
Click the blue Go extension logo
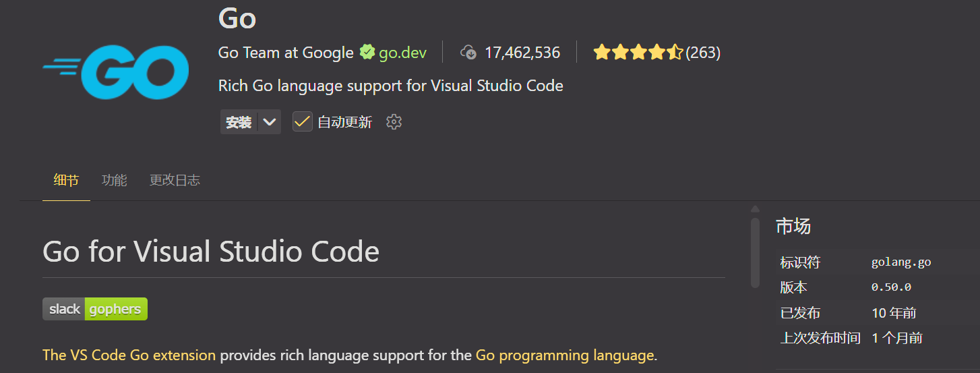[116, 72]
